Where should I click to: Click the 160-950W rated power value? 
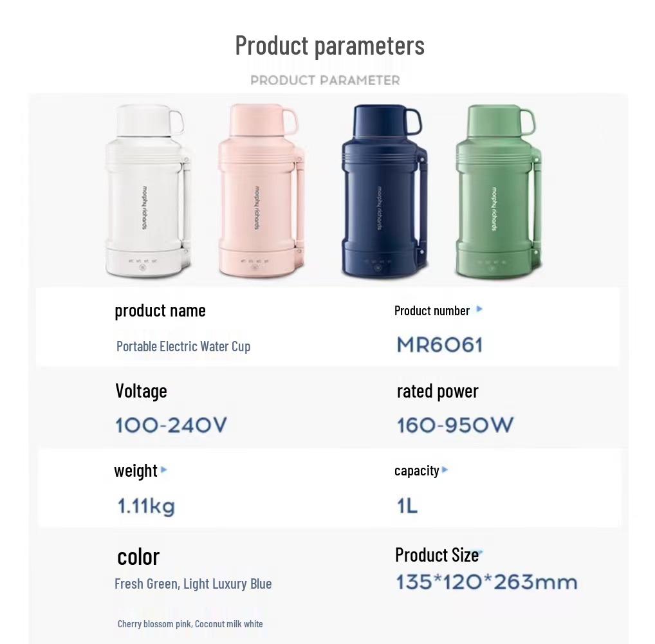(455, 425)
